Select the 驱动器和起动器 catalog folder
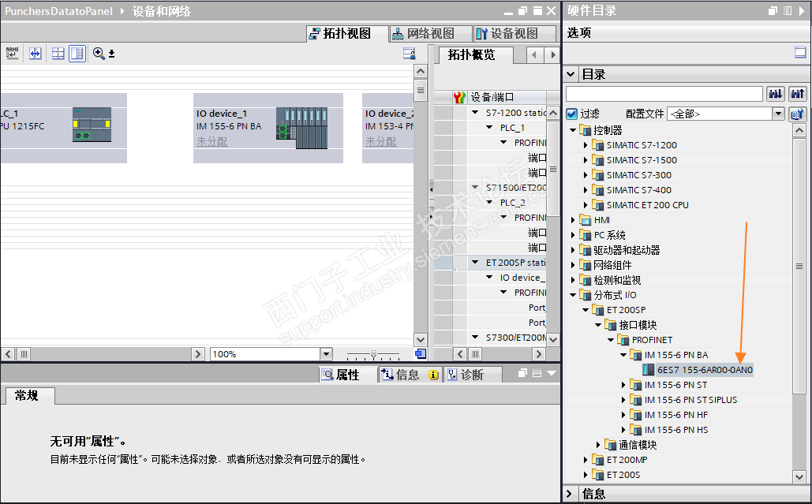Viewport: 812px width, 504px height. click(x=627, y=250)
